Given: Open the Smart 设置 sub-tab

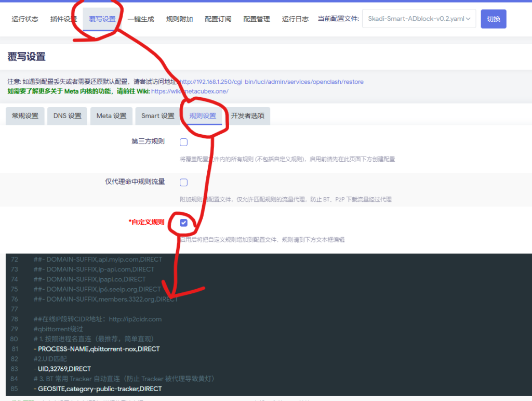Looking at the screenshot, I should 157,116.
